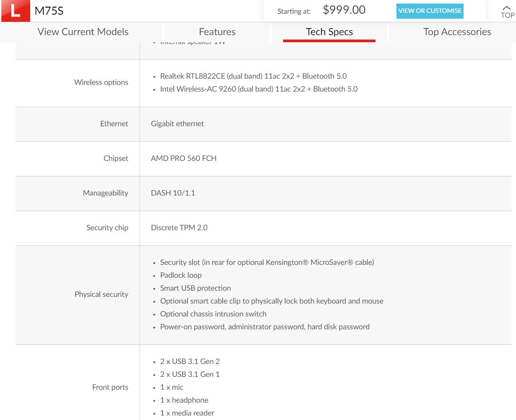Click the red Lenovo L logo
The height and width of the screenshot is (420, 516).
[x=16, y=11]
